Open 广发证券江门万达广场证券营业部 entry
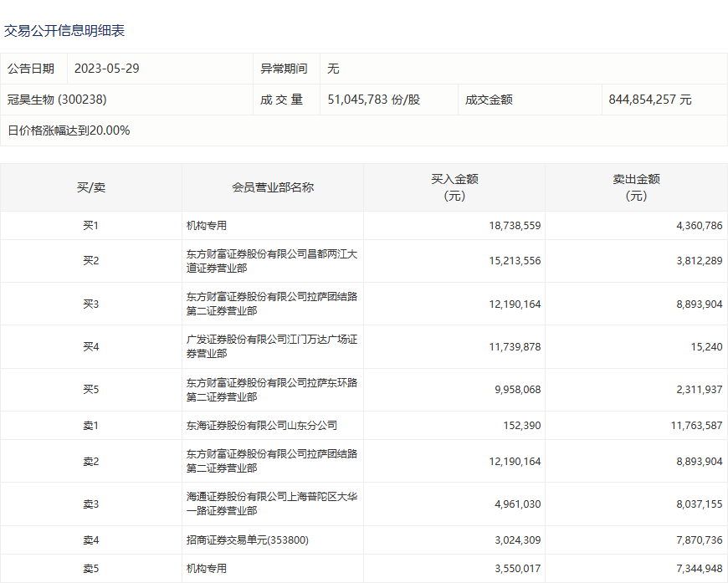Image resolution: width=728 pixels, height=583 pixels. pos(271,346)
